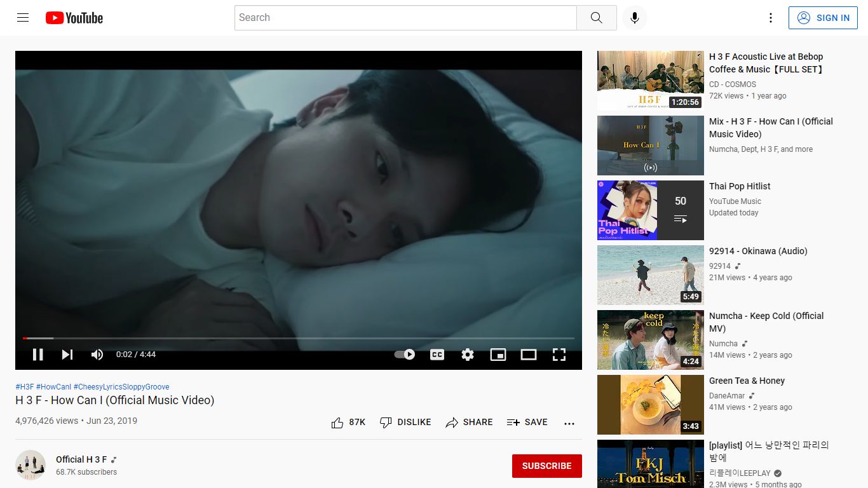Open 92914 - Okinawa (Audio) title
Viewport: 868px width, 488px height.
click(758, 251)
